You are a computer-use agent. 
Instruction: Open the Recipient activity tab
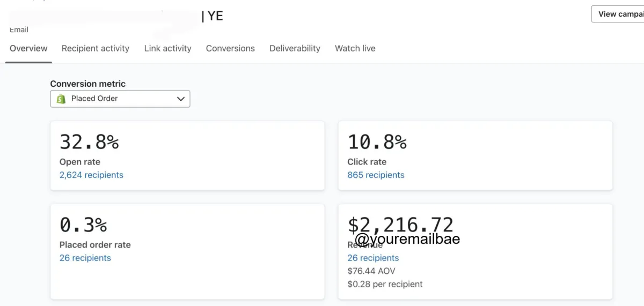point(96,48)
